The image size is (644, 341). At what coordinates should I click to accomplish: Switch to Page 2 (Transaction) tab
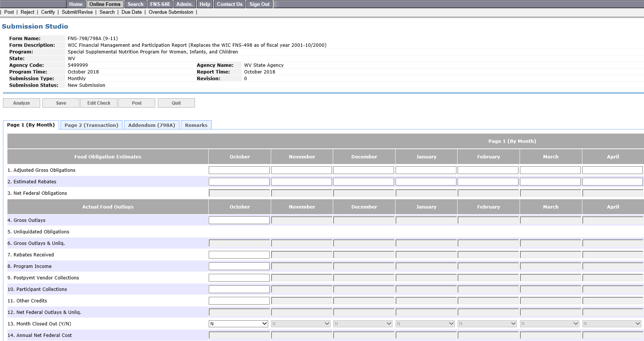[91, 125]
